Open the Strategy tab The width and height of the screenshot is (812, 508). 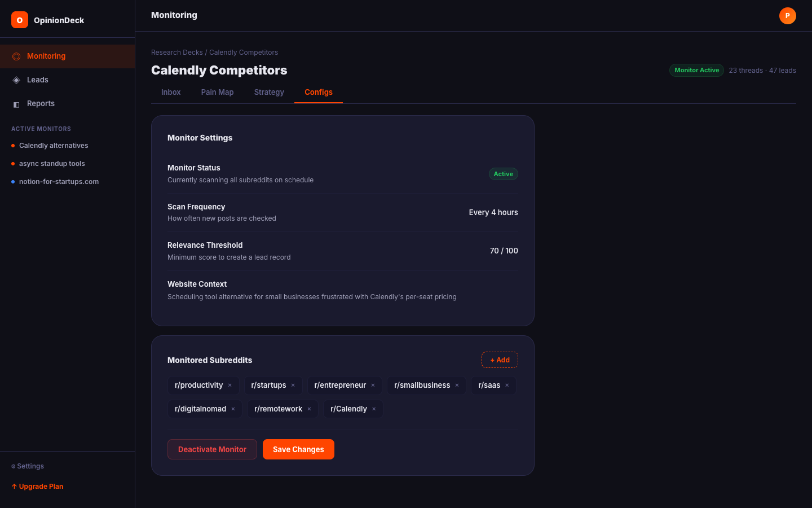(x=269, y=92)
